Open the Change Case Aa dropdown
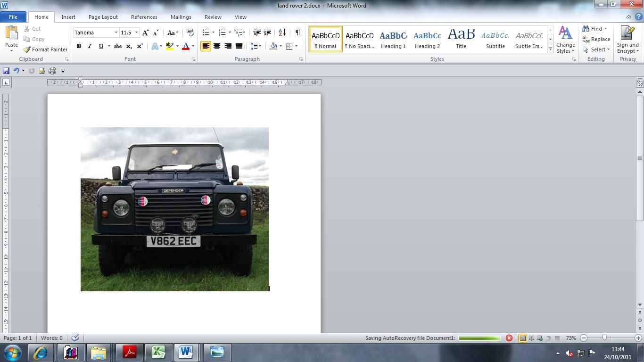 pyautogui.click(x=173, y=33)
